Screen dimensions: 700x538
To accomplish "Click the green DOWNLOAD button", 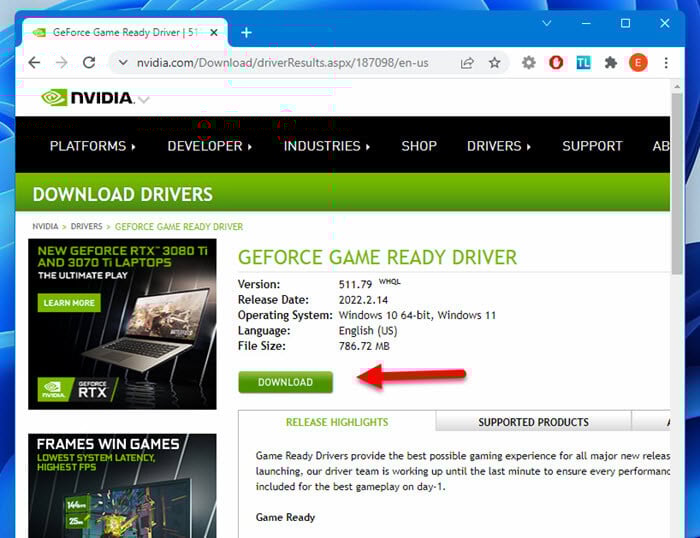I will (285, 382).
